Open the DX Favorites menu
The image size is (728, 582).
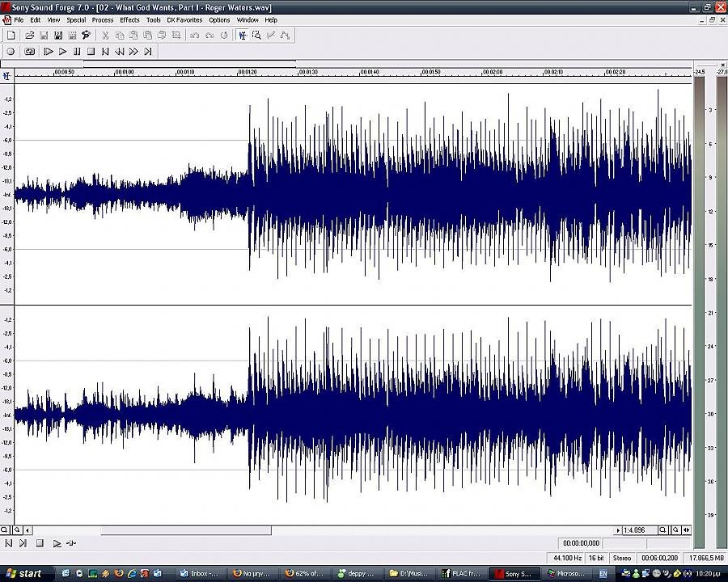pyautogui.click(x=185, y=20)
